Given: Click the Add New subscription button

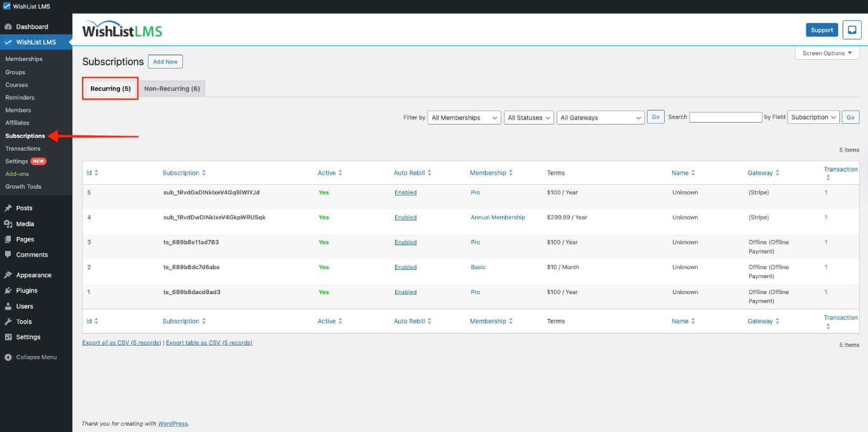Looking at the screenshot, I should pos(165,61).
